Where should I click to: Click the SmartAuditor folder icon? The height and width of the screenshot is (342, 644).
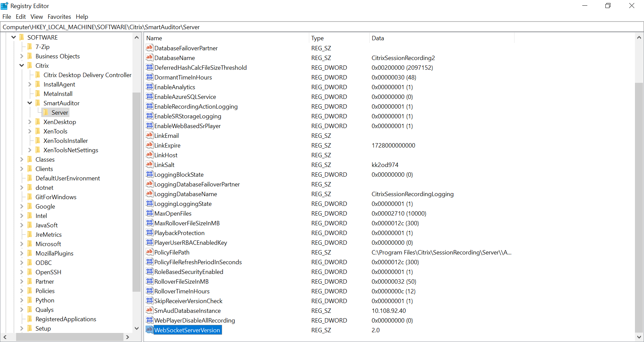pos(38,103)
